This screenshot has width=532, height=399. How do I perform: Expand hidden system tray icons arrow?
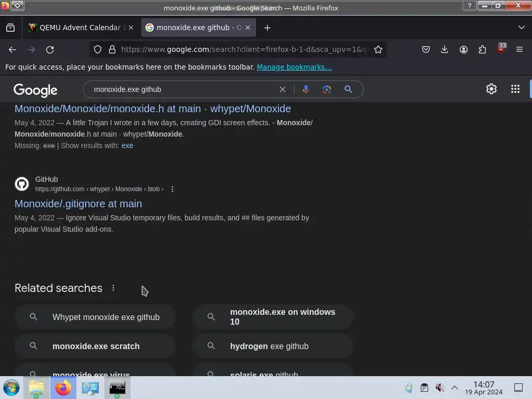[454, 388]
